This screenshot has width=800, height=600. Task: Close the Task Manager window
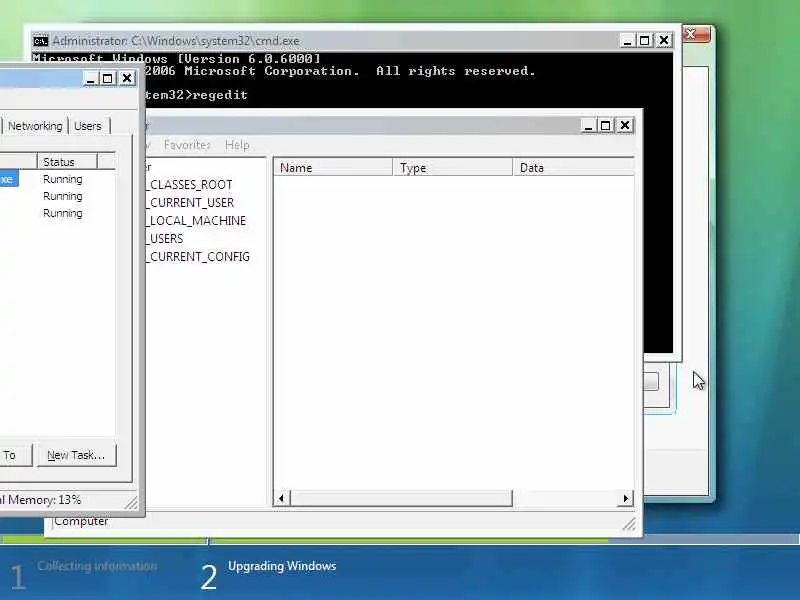(x=127, y=79)
